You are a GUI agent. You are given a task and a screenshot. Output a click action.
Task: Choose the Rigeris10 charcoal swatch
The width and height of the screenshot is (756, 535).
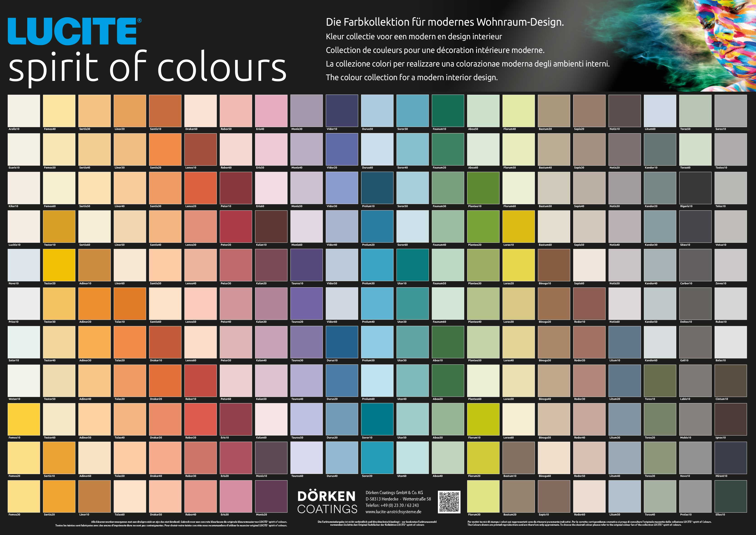click(695, 188)
